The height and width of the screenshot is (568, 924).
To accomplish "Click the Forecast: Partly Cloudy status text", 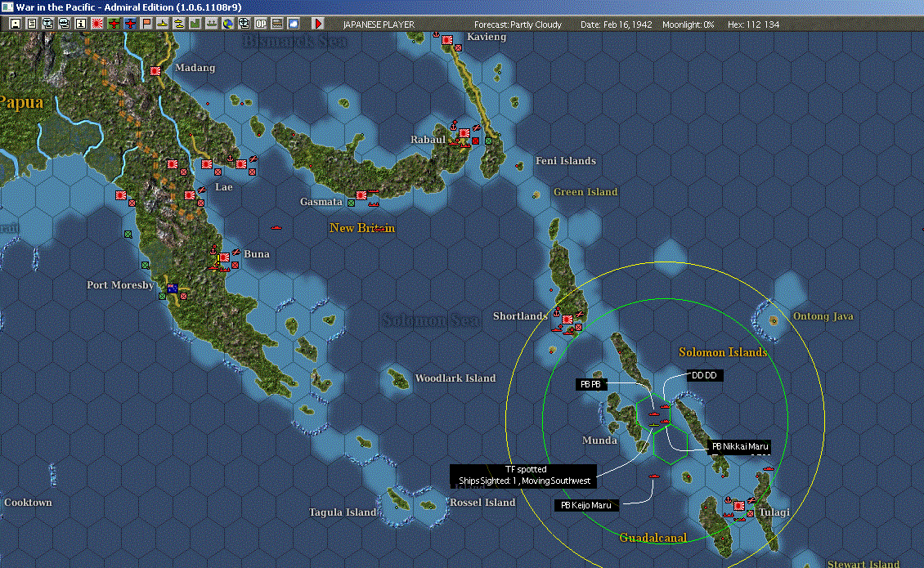I will point(518,25).
